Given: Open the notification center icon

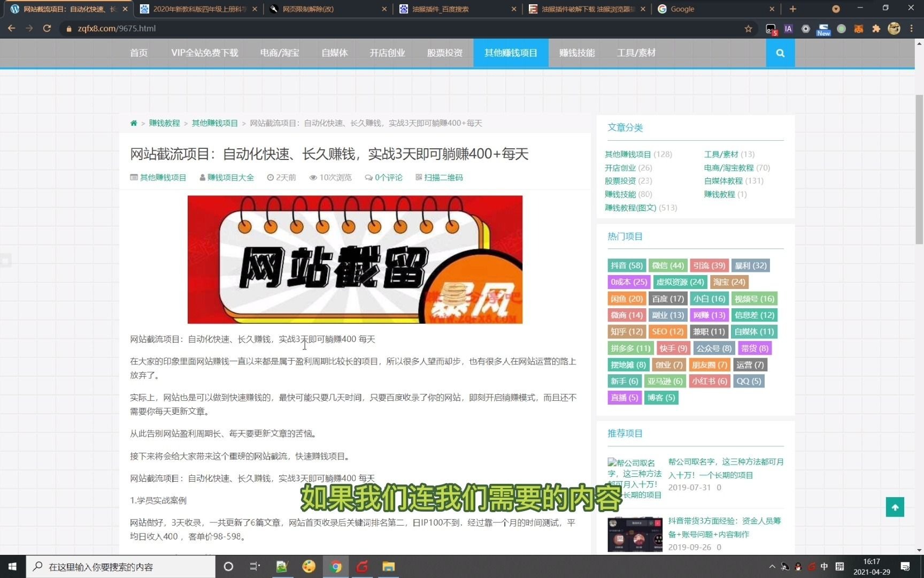Looking at the screenshot, I should [905, 566].
